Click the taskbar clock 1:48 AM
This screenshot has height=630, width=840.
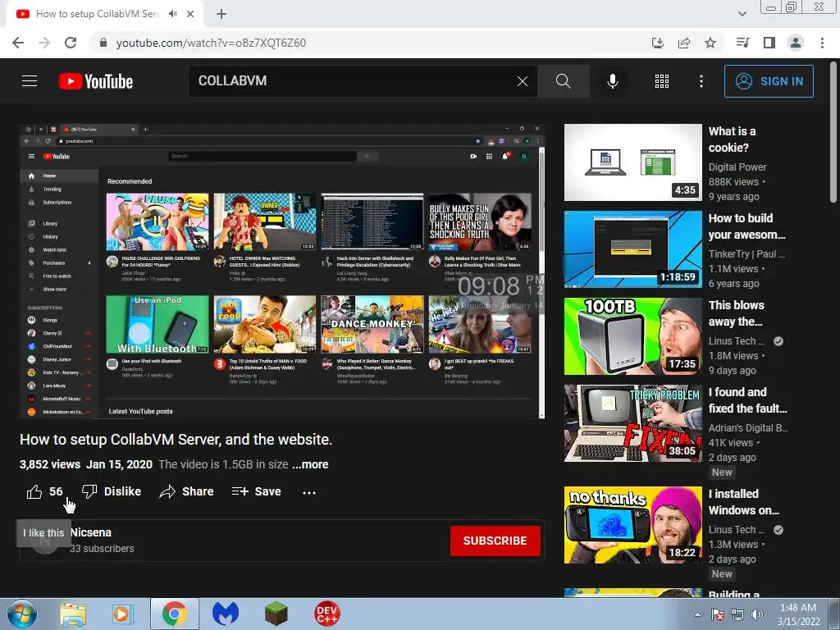(x=798, y=614)
